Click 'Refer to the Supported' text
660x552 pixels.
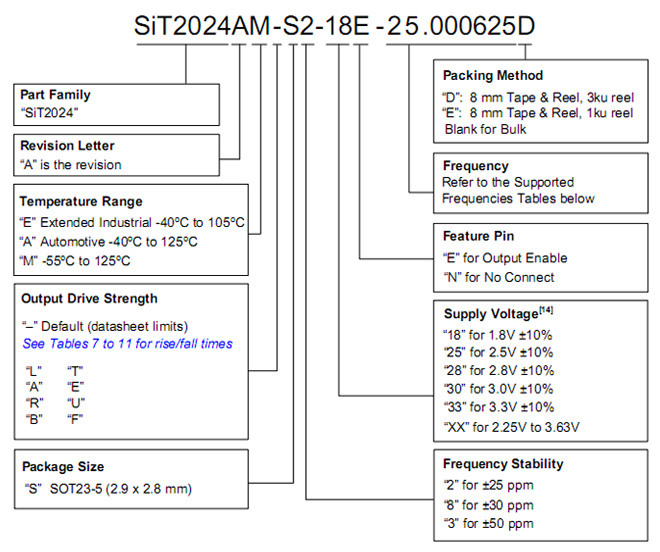pos(508,182)
